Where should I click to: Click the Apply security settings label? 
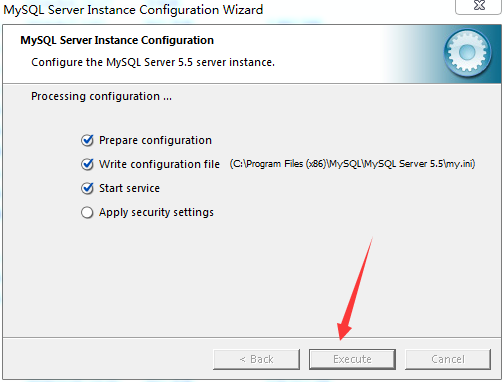(x=156, y=212)
